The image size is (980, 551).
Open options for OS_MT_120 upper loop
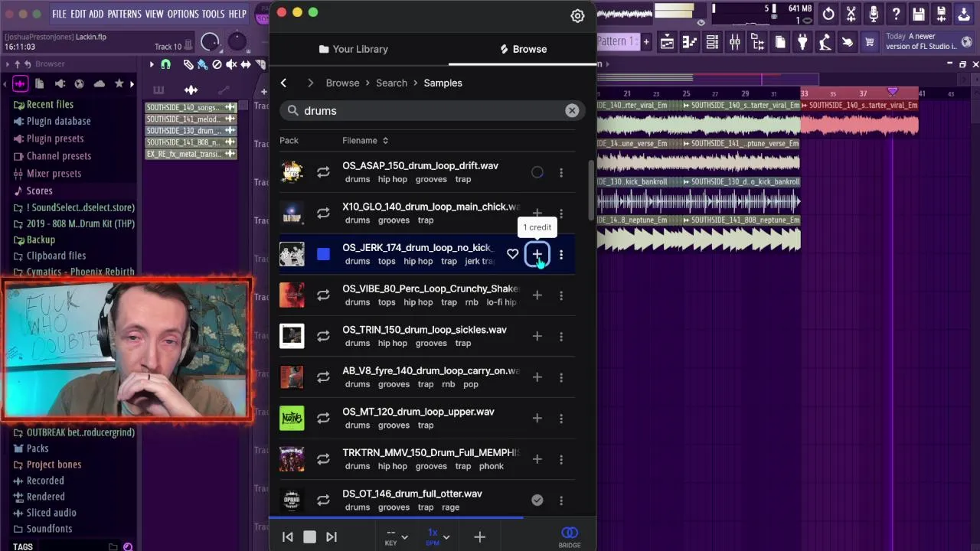[561, 419]
